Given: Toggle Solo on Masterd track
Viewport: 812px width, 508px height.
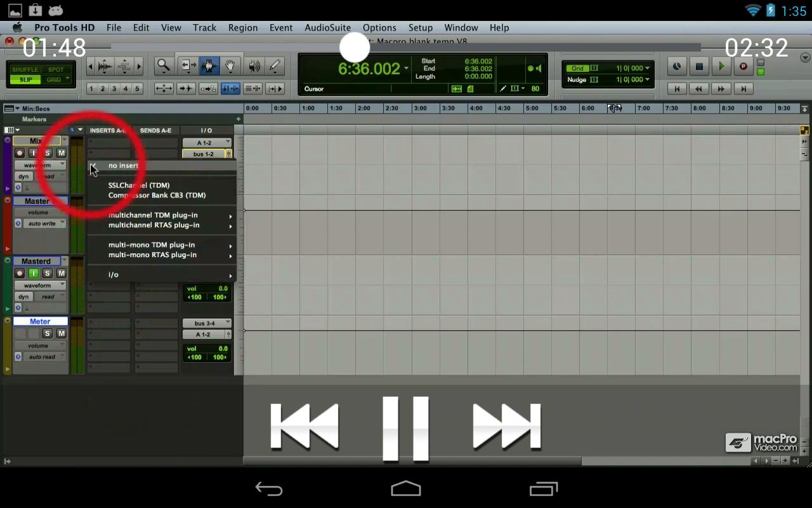Looking at the screenshot, I should [47, 273].
